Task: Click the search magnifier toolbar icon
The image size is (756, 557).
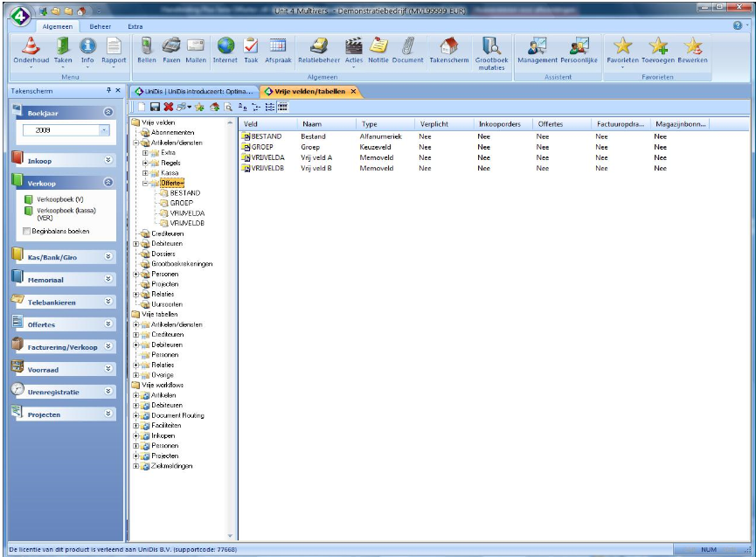Action: [x=228, y=107]
